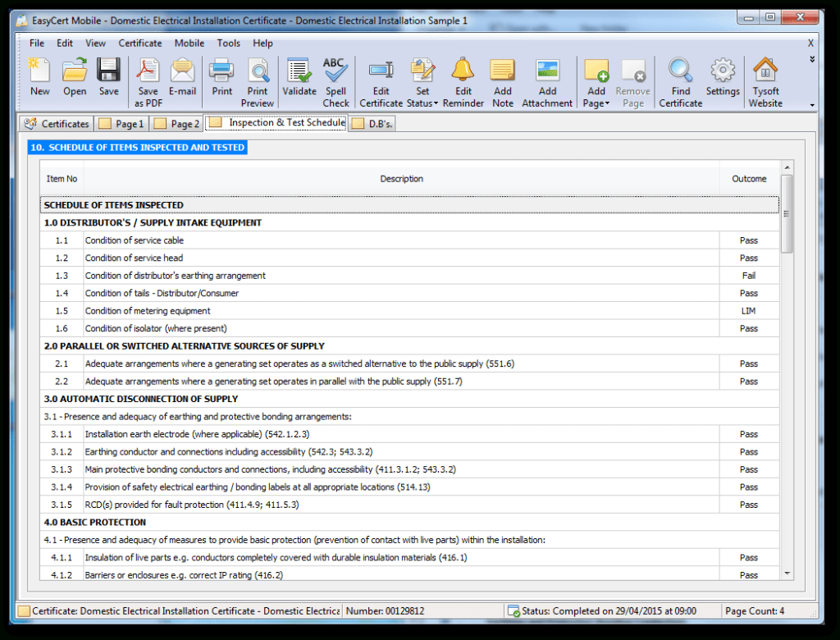This screenshot has width=840, height=640.
Task: Open the Mobile menu
Action: 189,43
